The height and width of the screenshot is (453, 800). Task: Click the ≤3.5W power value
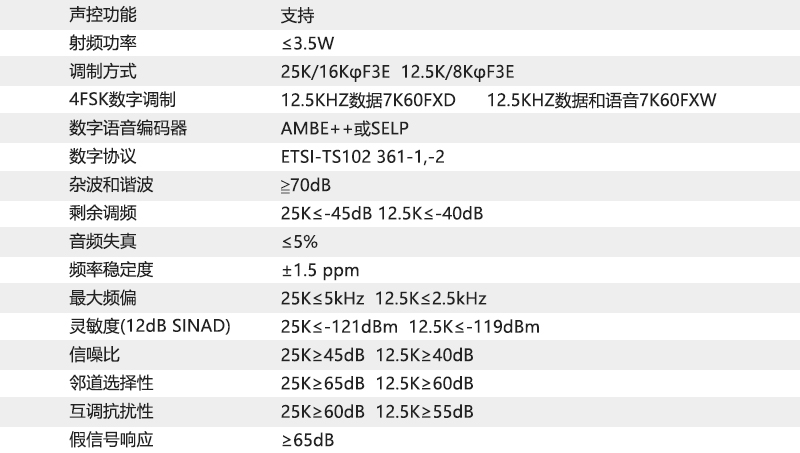(x=308, y=44)
